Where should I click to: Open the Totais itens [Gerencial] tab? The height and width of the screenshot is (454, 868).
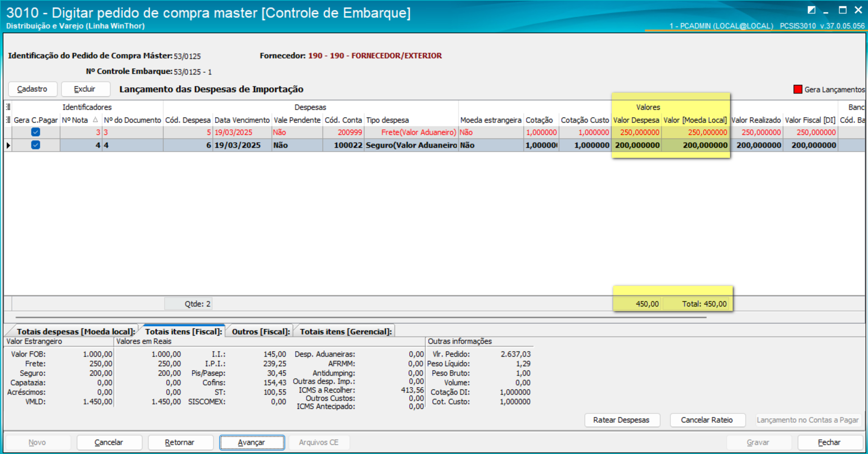(x=346, y=331)
